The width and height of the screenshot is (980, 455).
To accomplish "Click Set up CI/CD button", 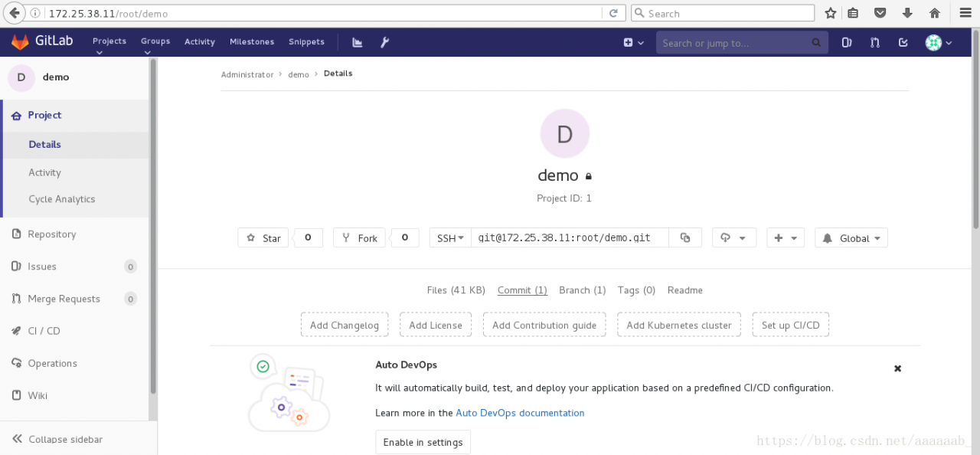I will (791, 325).
